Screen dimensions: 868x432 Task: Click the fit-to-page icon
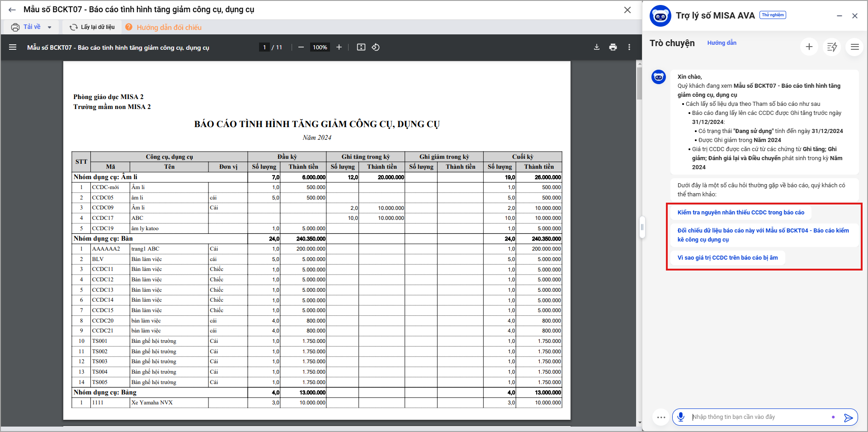click(x=361, y=47)
